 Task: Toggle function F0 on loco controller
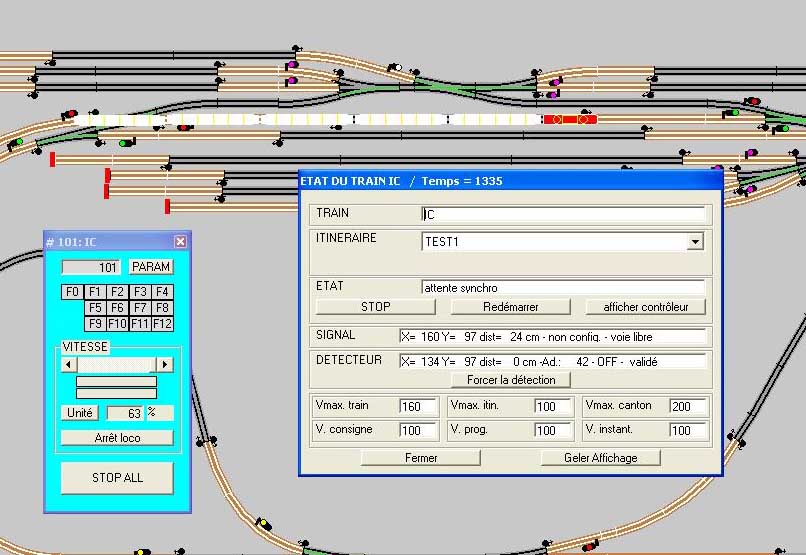click(x=72, y=292)
